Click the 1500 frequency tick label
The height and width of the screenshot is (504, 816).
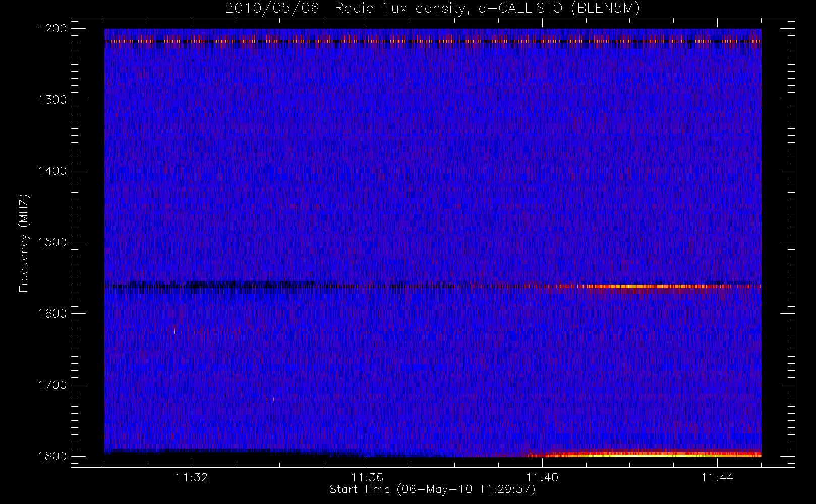(x=52, y=242)
